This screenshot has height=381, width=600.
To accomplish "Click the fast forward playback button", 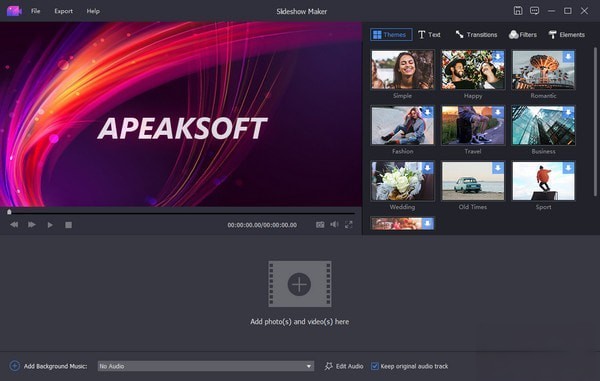I will click(32, 225).
